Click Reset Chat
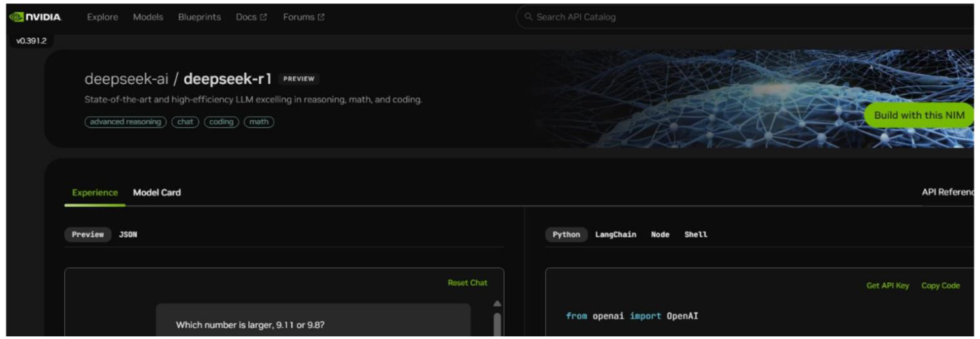Screen dimensions: 980x339 pyautogui.click(x=467, y=283)
